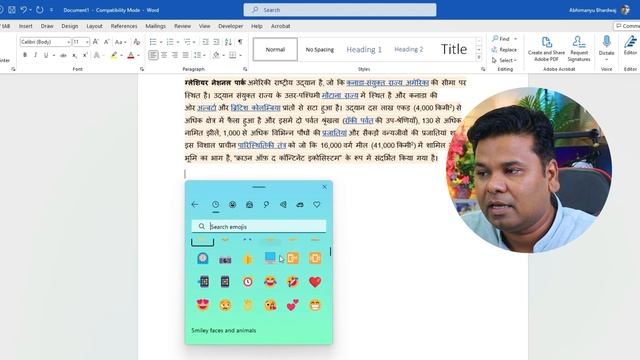Expand font color dropdown arrow
Viewport: 640px width, 360px height.
tap(139, 55)
